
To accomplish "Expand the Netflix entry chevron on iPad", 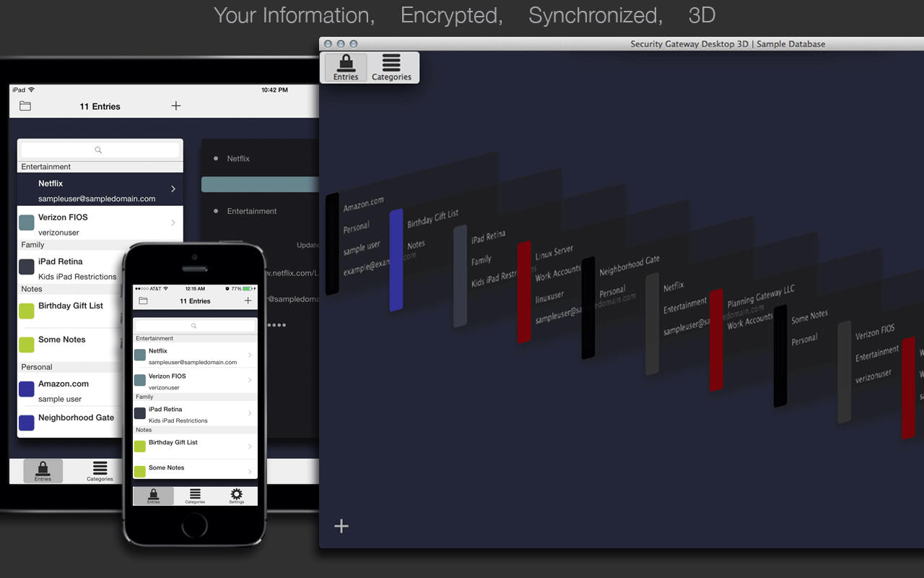I will pyautogui.click(x=173, y=189).
